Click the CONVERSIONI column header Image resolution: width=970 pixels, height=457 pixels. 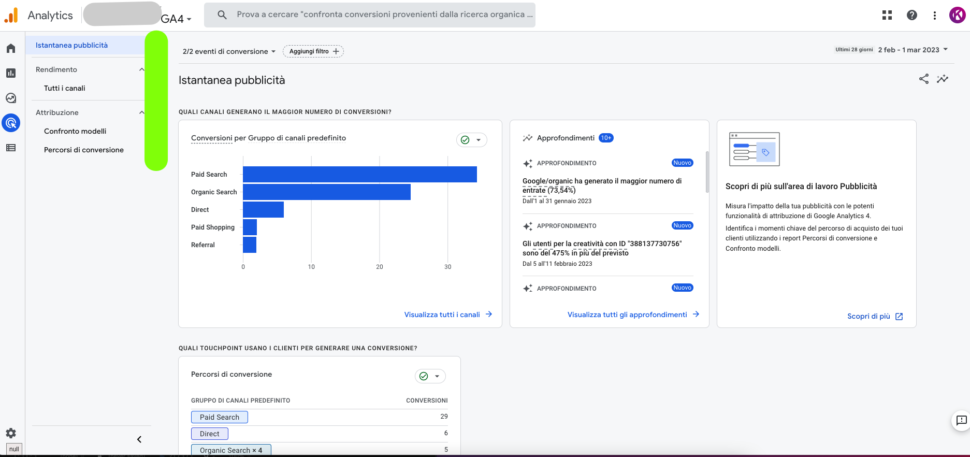(x=427, y=400)
